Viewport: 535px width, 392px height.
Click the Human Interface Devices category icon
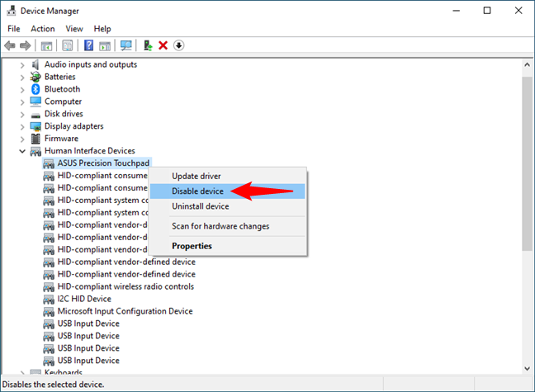click(36, 151)
